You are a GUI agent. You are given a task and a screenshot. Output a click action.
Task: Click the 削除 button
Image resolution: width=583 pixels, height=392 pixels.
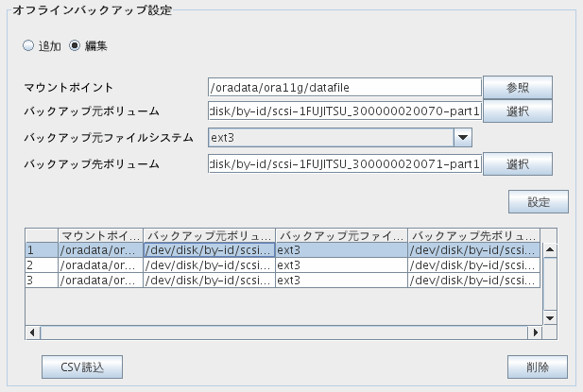pos(538,367)
